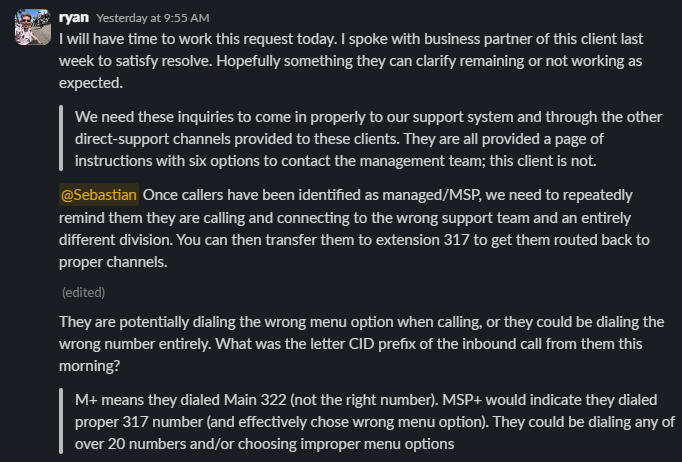
Task: Click the word 'expected.' in first message
Action: point(91,83)
